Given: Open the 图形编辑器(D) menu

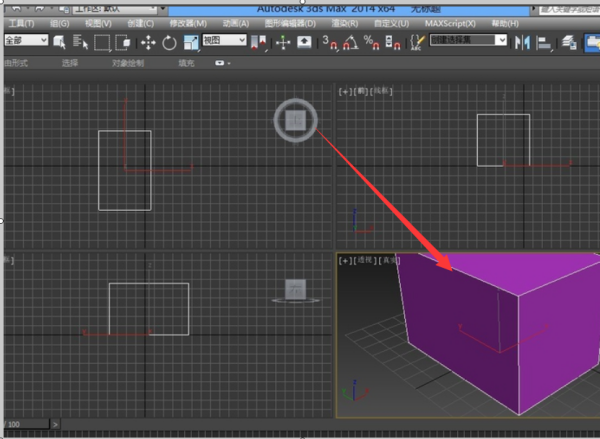Looking at the screenshot, I should coord(290,23).
